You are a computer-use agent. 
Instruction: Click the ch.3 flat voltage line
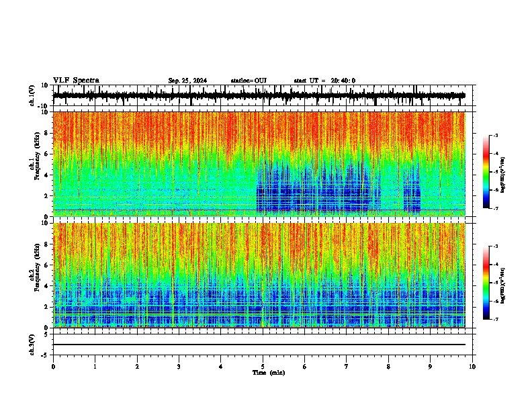259,345
